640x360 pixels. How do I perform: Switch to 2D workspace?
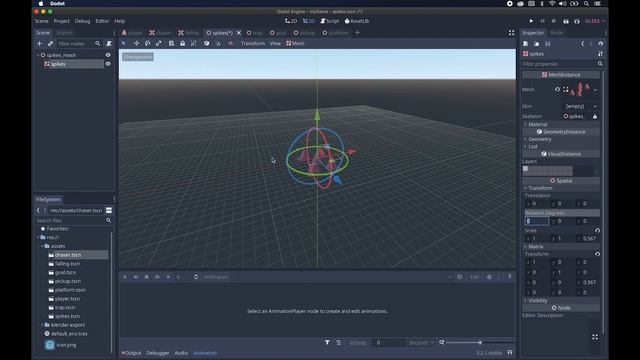(x=291, y=21)
